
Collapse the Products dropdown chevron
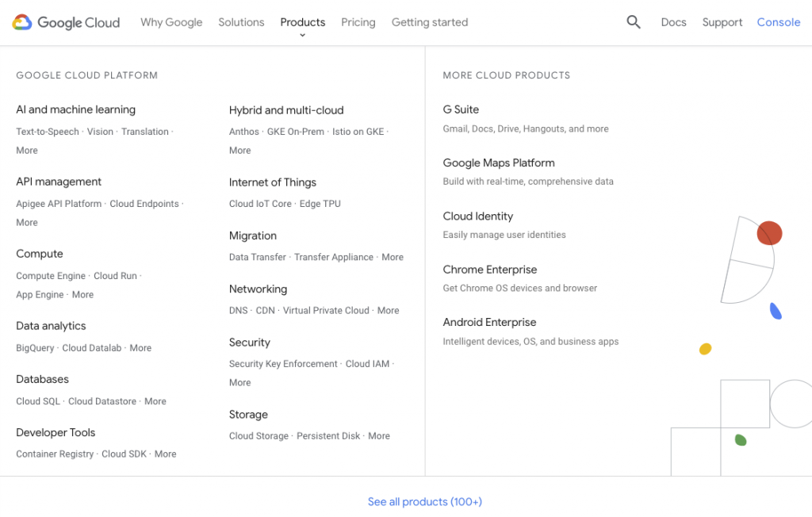tap(302, 35)
